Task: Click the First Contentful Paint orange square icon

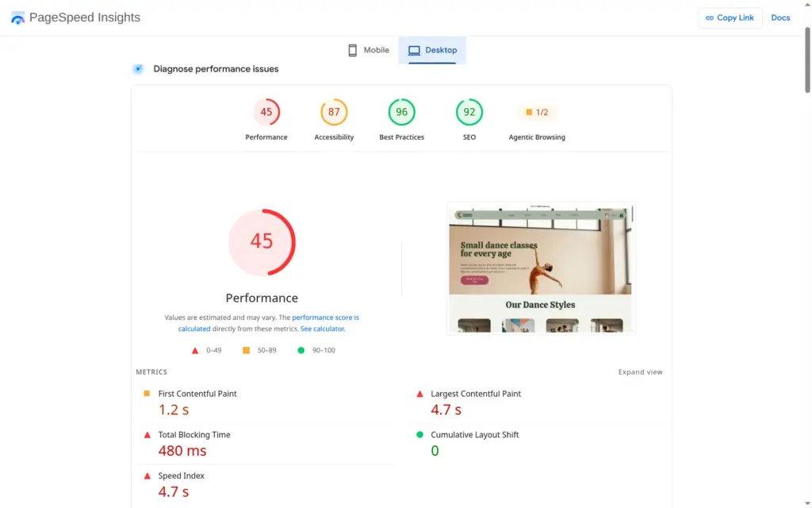Action: [x=147, y=394]
